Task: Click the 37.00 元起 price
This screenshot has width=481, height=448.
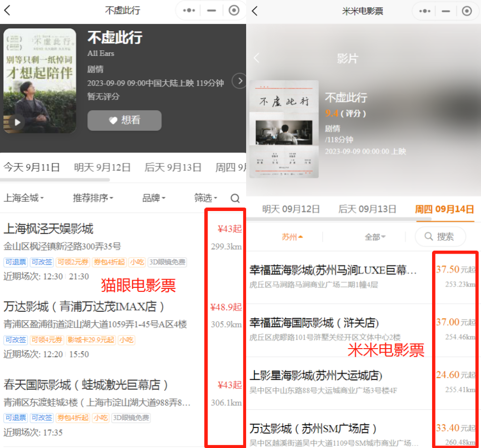Action: [456, 322]
